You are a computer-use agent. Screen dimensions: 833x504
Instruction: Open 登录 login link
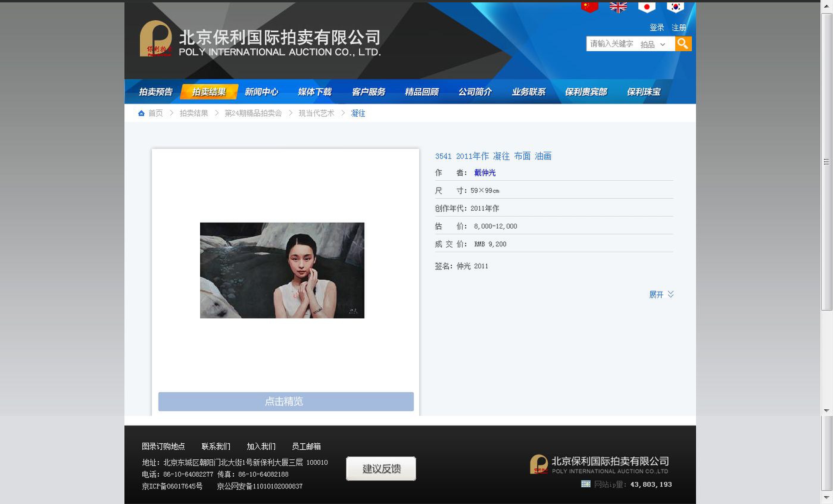pos(656,28)
